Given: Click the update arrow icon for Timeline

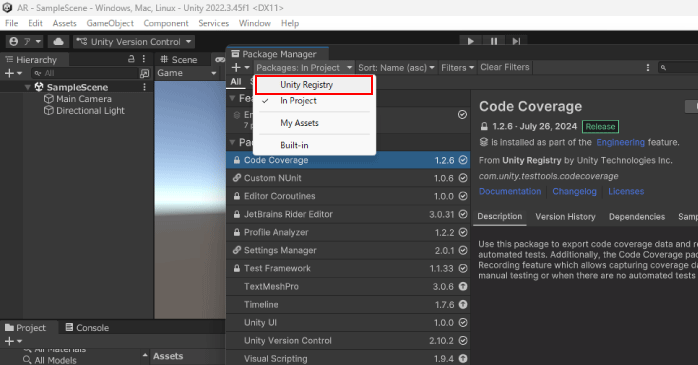Looking at the screenshot, I should [x=463, y=305].
